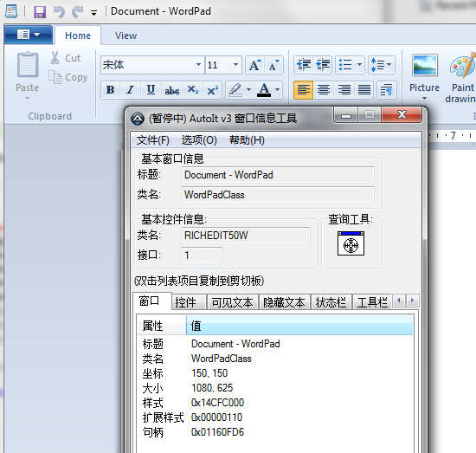
Task: Open Customize Quick Access Toolbar dropdown
Action: (94, 13)
